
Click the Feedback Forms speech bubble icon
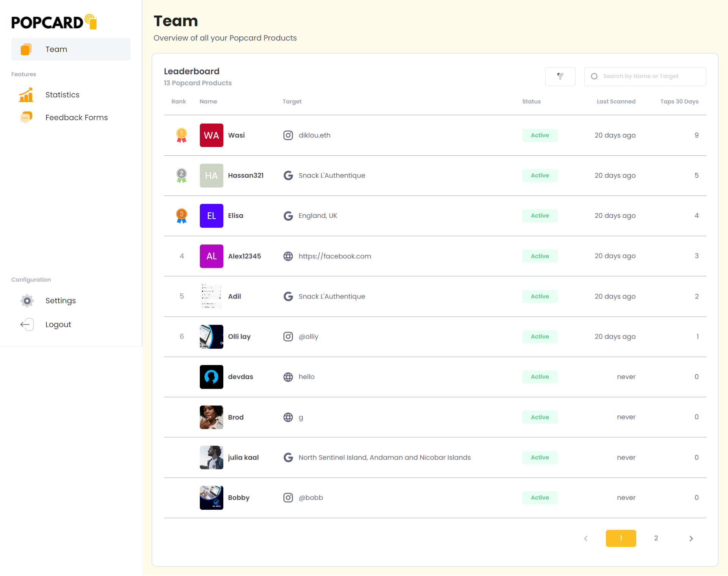pyautogui.click(x=26, y=117)
